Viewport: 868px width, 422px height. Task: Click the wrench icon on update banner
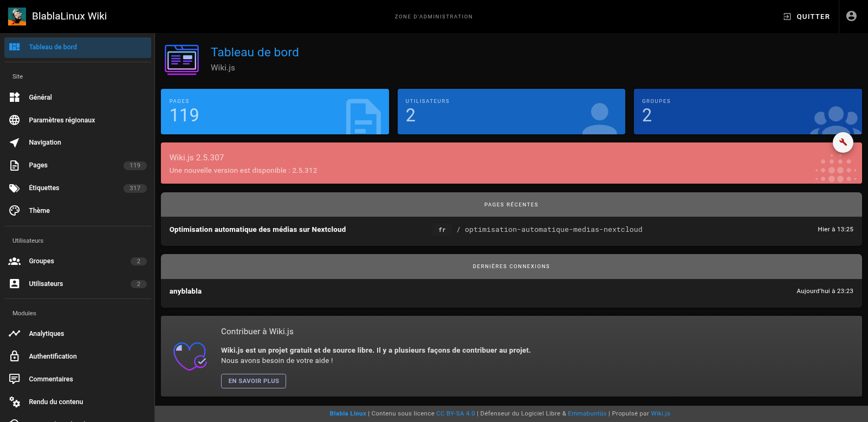point(843,142)
